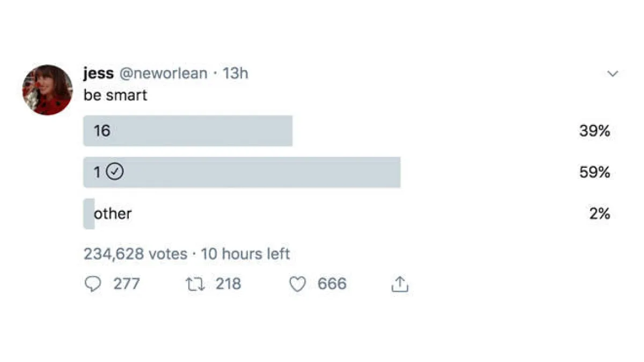Click the "be smart" tweet text
This screenshot has height=362, width=644.
click(115, 95)
